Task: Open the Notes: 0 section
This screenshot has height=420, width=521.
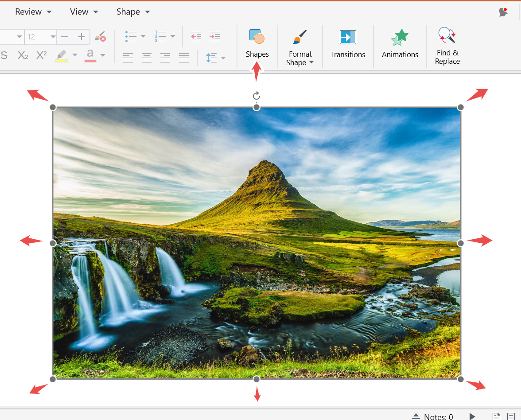Action: 439,416
